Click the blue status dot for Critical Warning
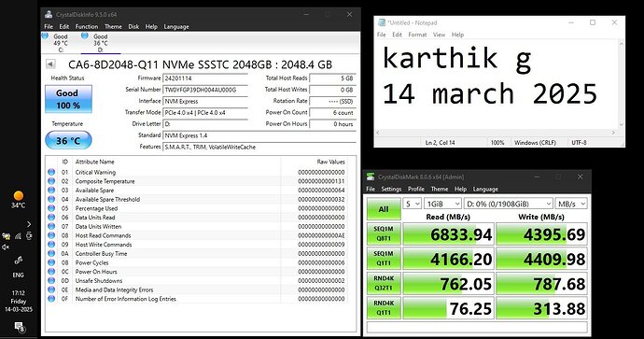Screen dimensions: 644x339 (51, 172)
